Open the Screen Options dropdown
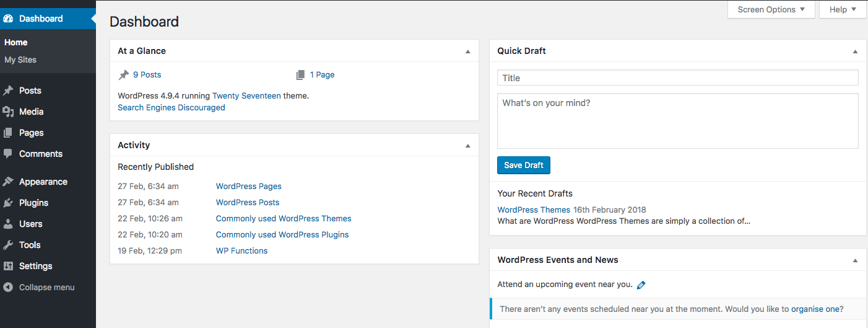Screen dimensions: 868x328 [x=770, y=9]
